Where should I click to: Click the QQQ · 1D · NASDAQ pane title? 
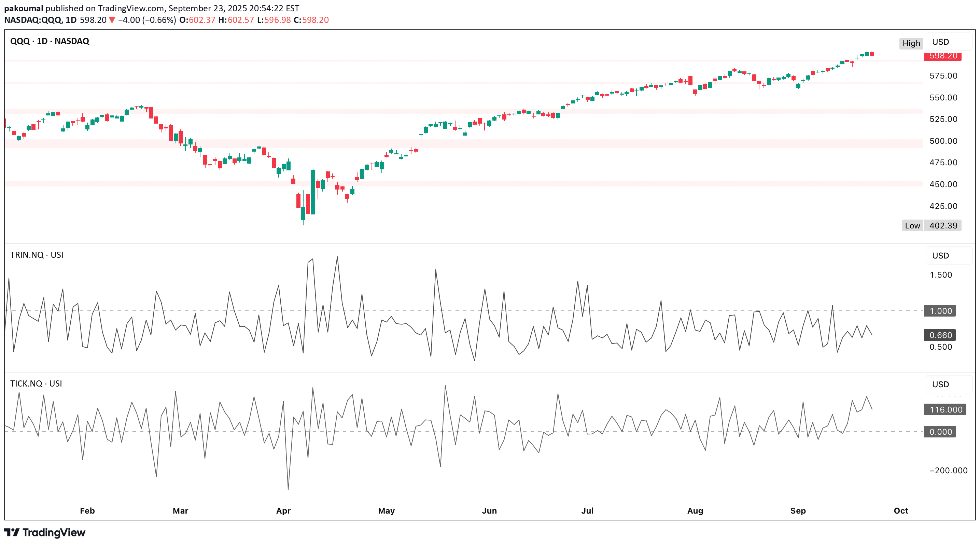click(50, 41)
